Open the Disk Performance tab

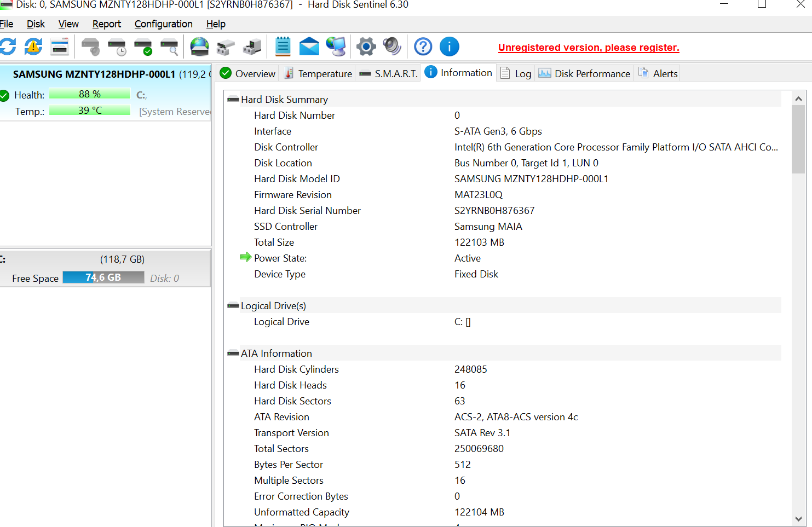coord(585,74)
